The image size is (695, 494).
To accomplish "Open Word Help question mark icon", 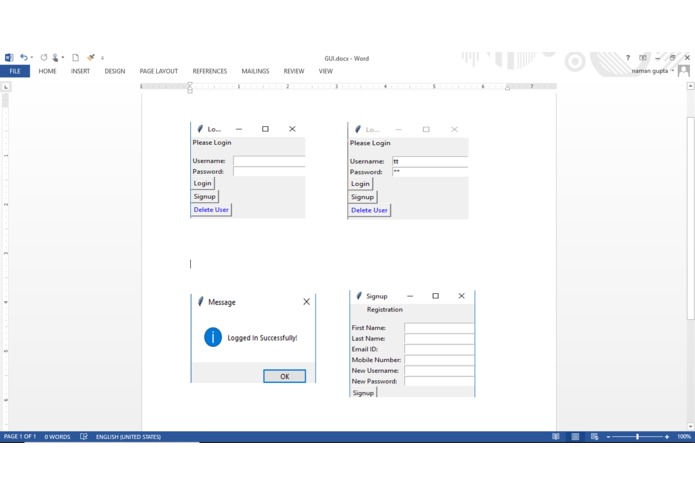I will coord(628,58).
